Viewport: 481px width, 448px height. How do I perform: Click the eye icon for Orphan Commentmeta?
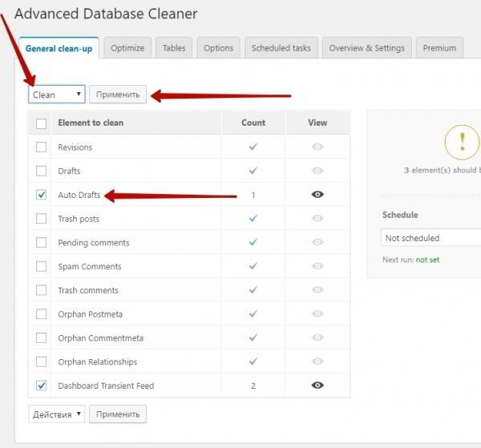tap(317, 337)
